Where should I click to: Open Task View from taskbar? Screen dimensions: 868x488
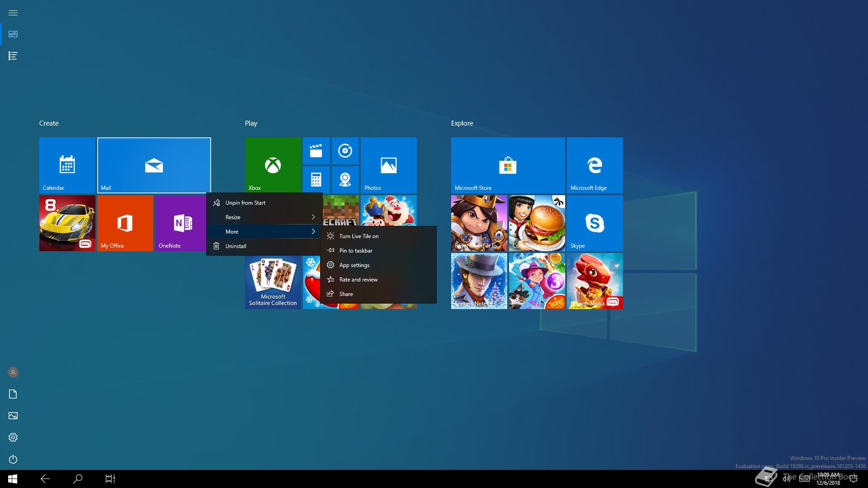[x=110, y=479]
